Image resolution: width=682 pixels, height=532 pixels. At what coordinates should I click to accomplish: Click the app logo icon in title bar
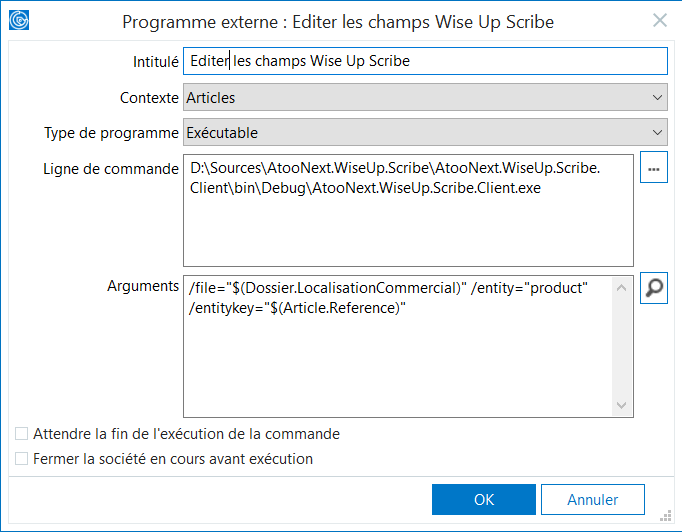(19, 20)
